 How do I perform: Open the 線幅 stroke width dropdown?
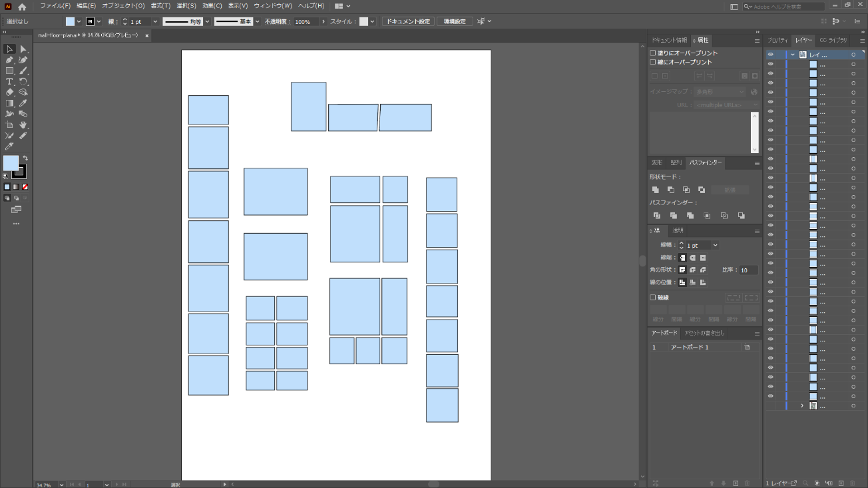[x=716, y=245]
